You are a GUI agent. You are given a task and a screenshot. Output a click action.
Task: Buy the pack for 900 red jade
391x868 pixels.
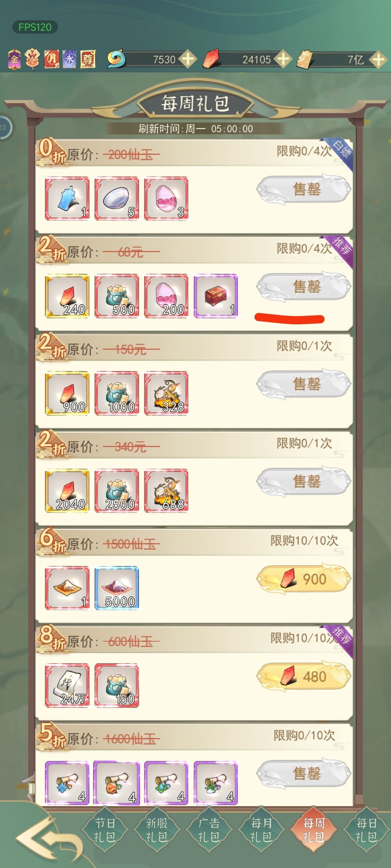(x=304, y=579)
